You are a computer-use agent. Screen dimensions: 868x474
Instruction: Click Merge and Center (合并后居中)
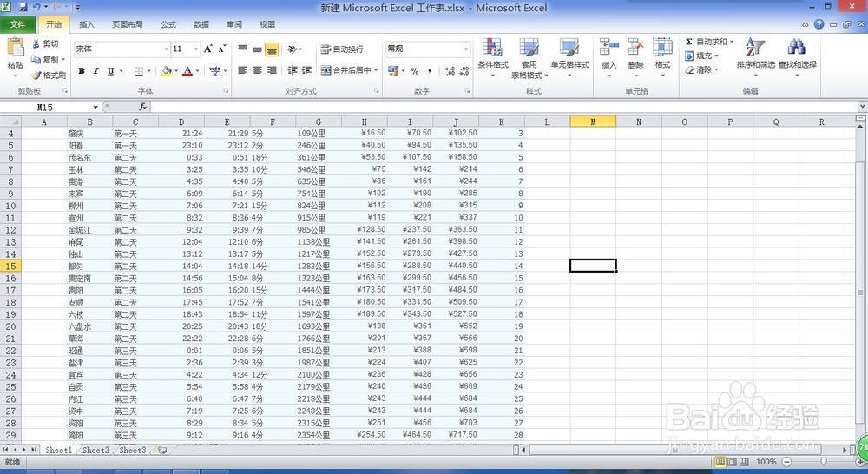[346, 70]
